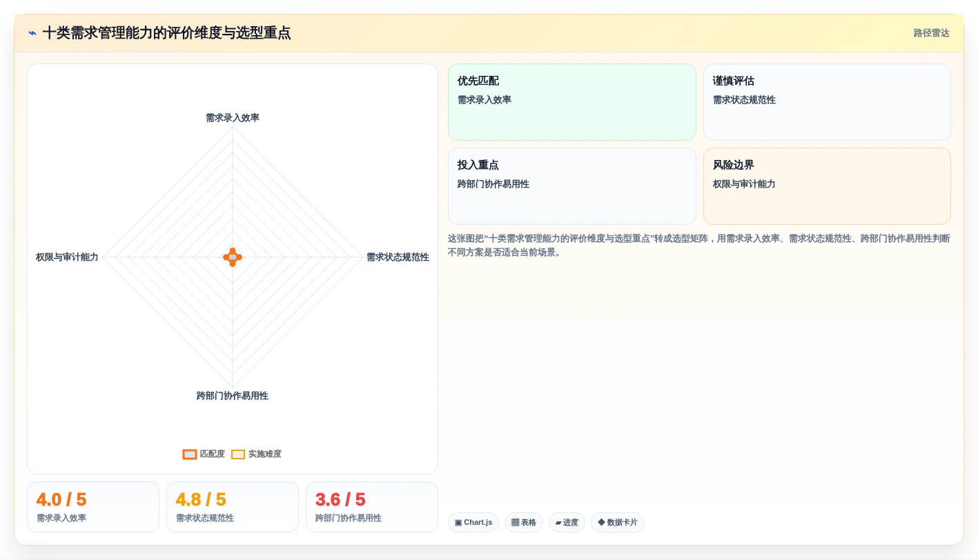Toggle the 实施难度 legend item
Viewport: 978px width, 560px height.
(x=256, y=454)
